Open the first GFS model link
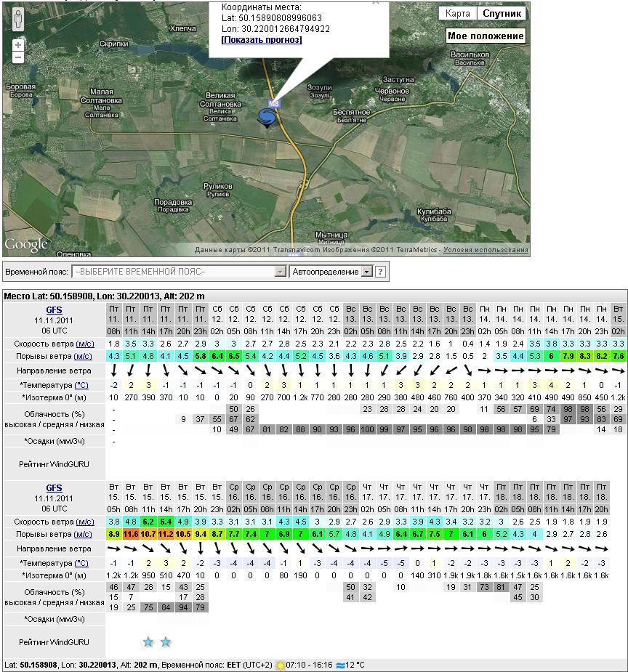The image size is (628, 672). (x=54, y=309)
